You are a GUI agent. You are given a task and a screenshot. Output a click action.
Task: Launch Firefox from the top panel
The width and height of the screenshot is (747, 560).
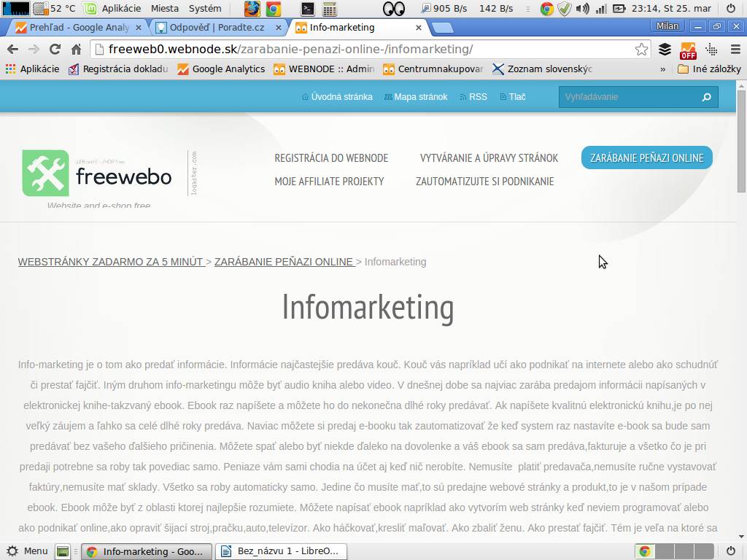point(252,8)
